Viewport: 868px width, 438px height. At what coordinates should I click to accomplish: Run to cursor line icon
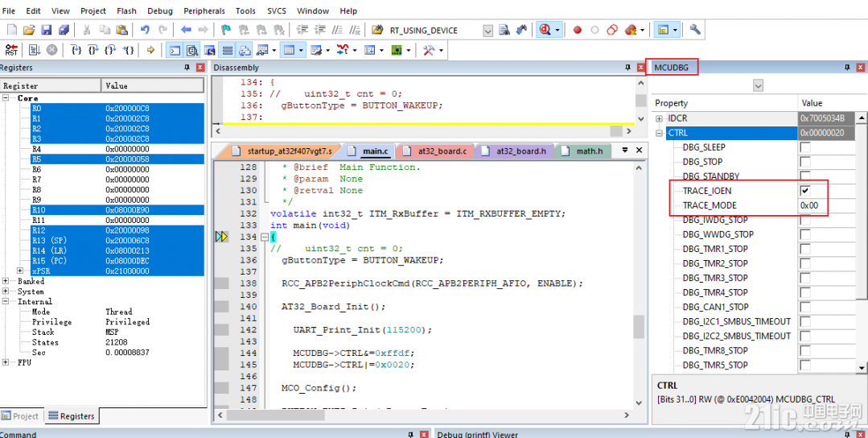tap(127, 51)
